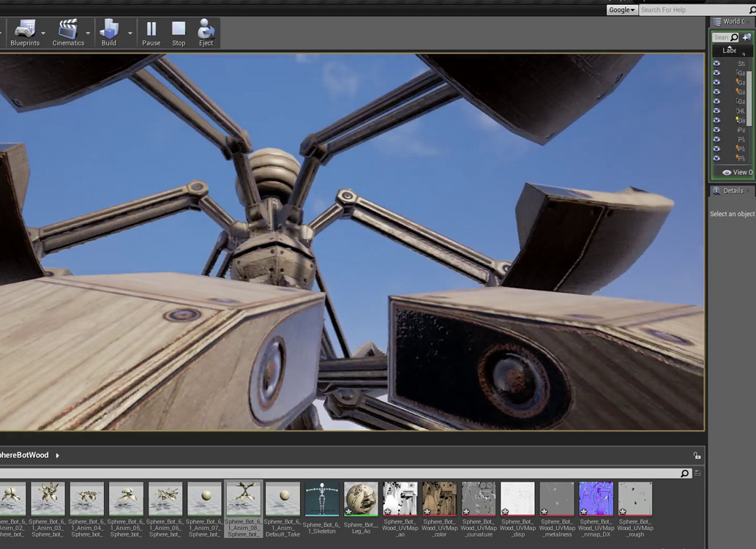
Task: Toggle visibility eye of last outliner row
Action: (x=716, y=158)
